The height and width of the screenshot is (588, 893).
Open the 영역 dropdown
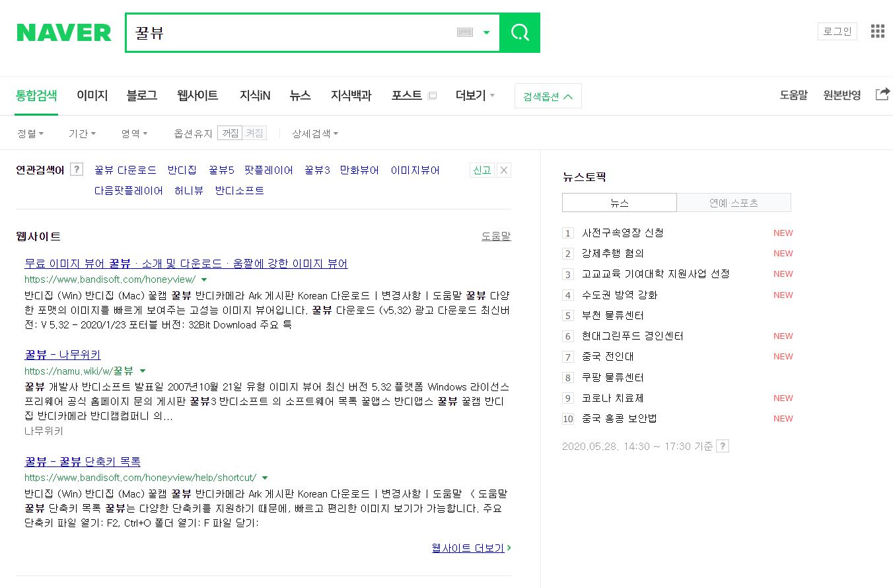click(x=134, y=133)
